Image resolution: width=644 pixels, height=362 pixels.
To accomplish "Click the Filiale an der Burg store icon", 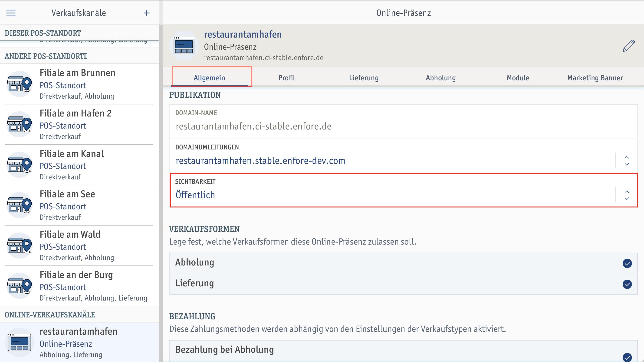I will (20, 286).
